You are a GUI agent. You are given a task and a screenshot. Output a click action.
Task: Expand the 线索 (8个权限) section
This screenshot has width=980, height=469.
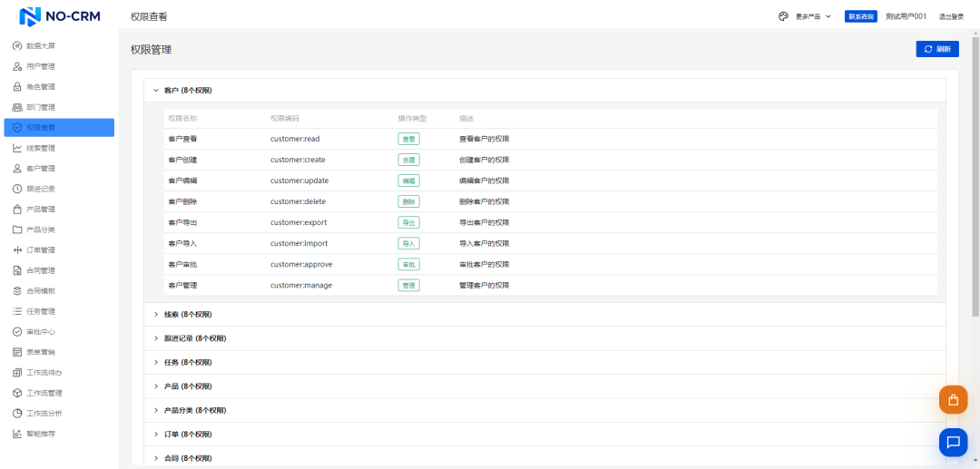tap(544, 314)
